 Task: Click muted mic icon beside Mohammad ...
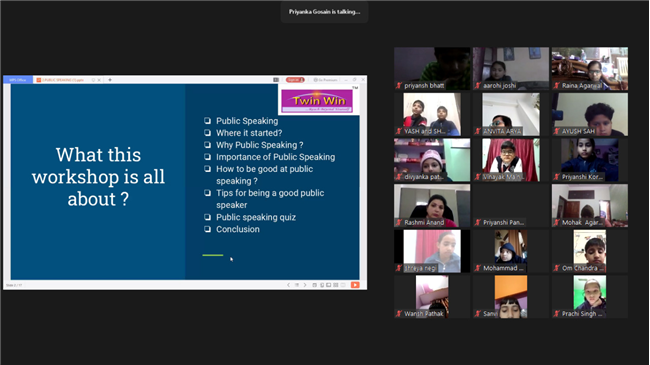(x=478, y=268)
